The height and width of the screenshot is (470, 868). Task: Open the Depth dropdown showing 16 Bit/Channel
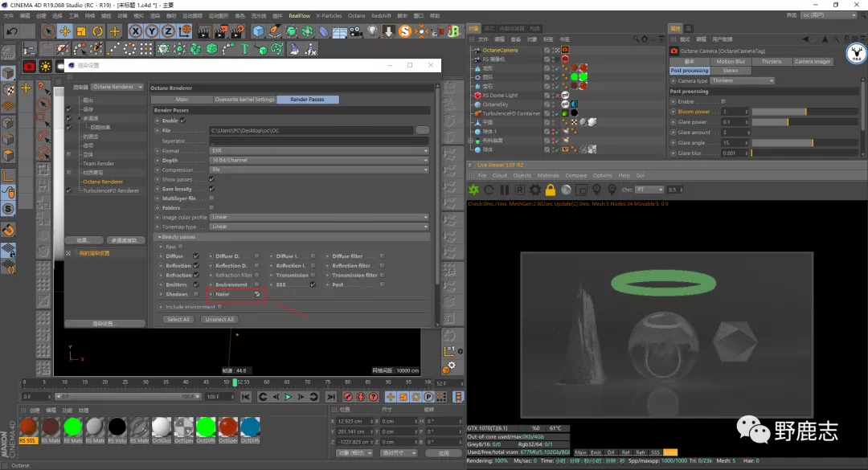[318, 161]
